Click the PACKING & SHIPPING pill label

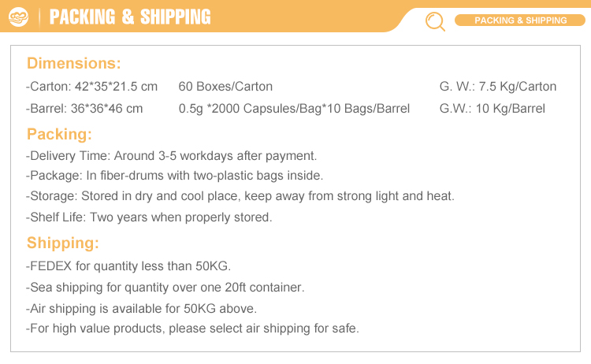click(520, 20)
